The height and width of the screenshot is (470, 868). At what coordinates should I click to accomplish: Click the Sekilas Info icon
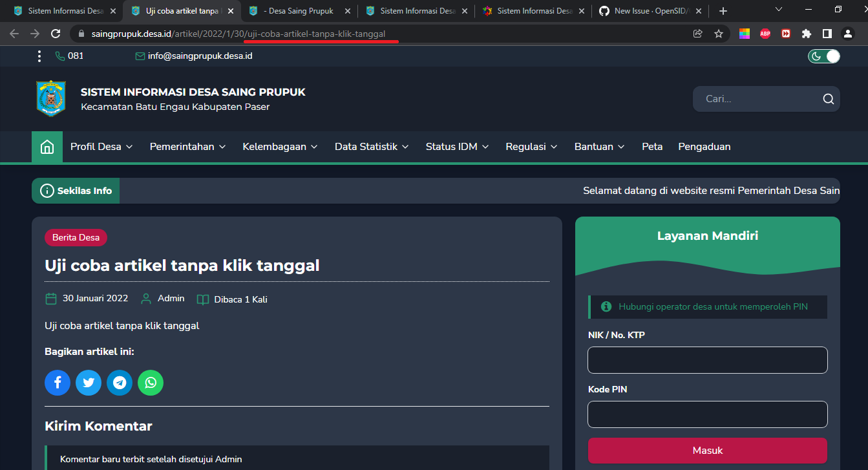click(46, 190)
